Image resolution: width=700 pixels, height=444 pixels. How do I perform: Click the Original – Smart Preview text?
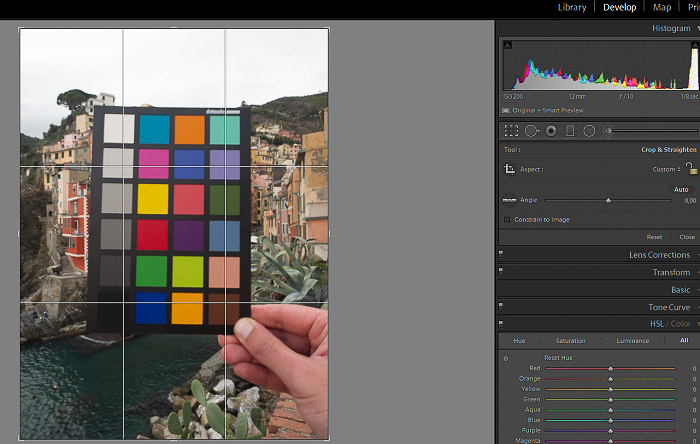tap(548, 110)
